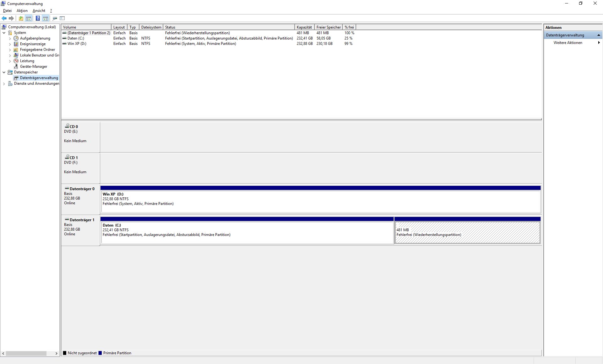This screenshot has width=603, height=364.
Task: Click the checklist settings toolbar icon
Action: click(62, 18)
